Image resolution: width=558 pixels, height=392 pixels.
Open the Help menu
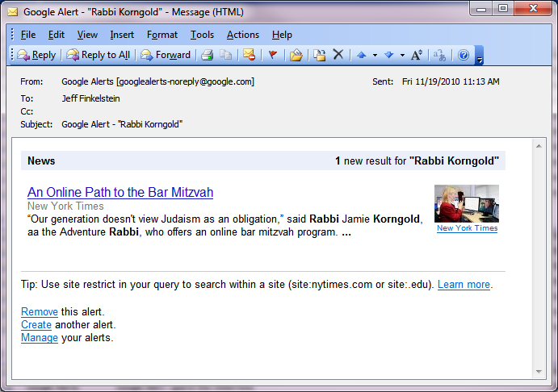point(282,35)
